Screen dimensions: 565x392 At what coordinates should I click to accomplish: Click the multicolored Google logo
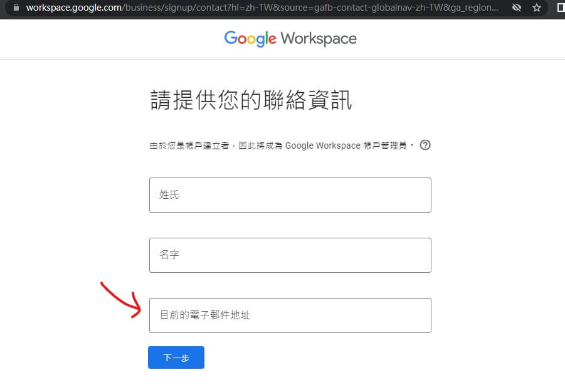(x=250, y=38)
